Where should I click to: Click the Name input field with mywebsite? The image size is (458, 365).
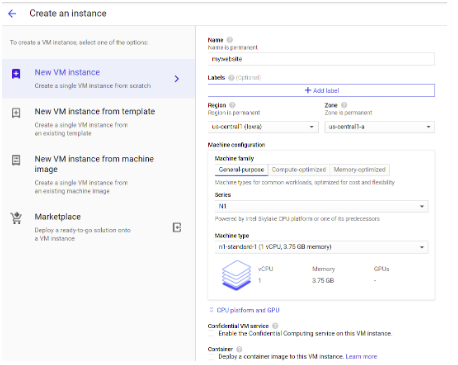coord(321,59)
